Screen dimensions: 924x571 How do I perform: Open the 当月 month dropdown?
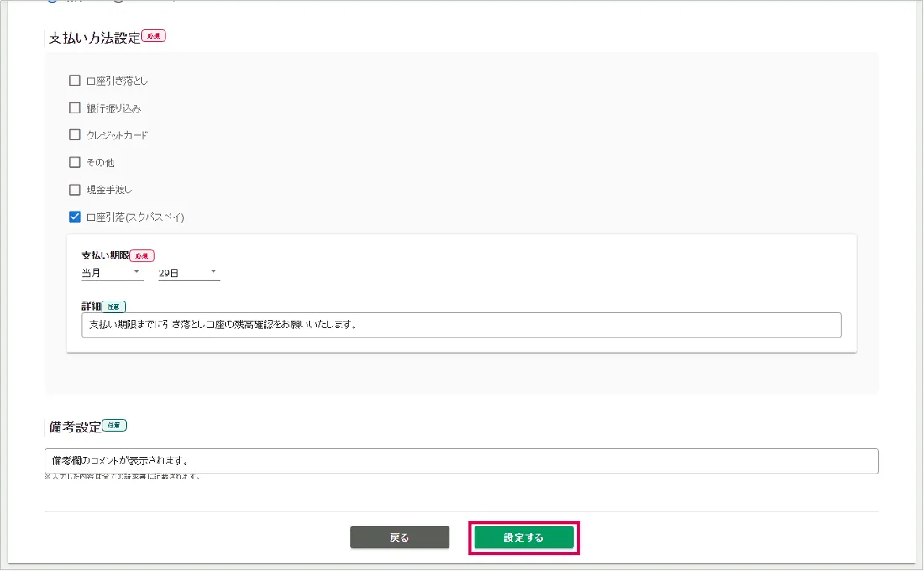(x=112, y=273)
